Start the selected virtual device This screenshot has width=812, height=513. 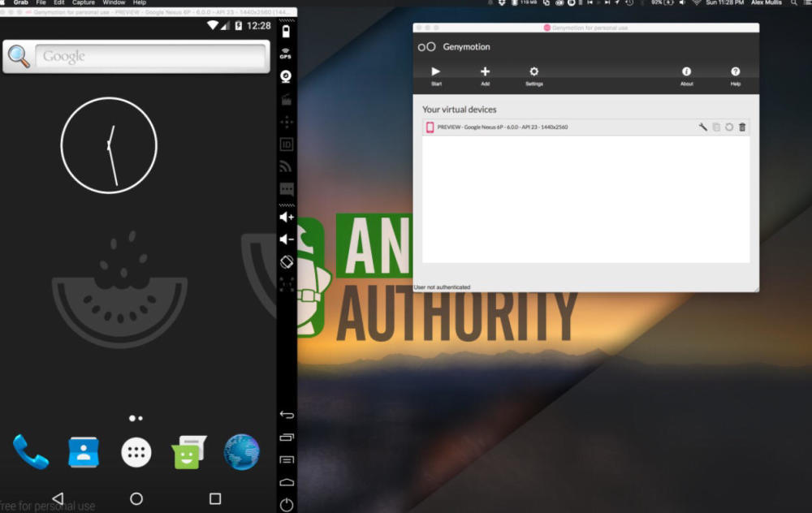(x=436, y=75)
